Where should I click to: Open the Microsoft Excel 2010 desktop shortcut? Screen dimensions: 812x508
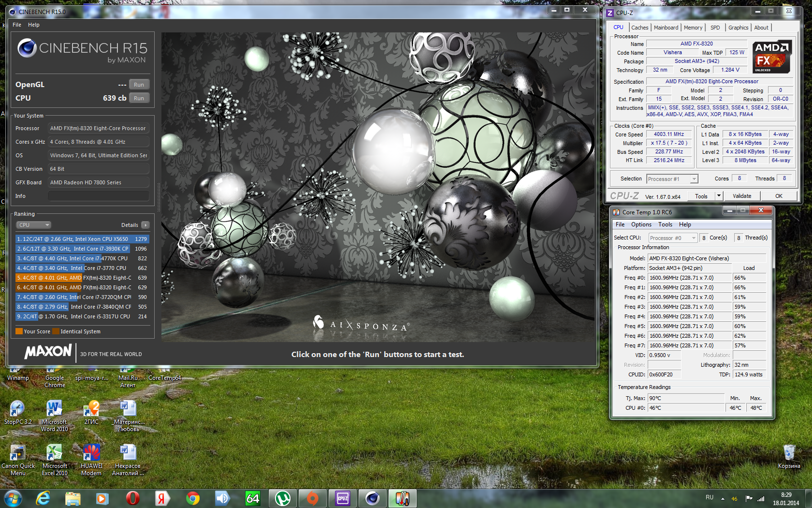coord(54,460)
